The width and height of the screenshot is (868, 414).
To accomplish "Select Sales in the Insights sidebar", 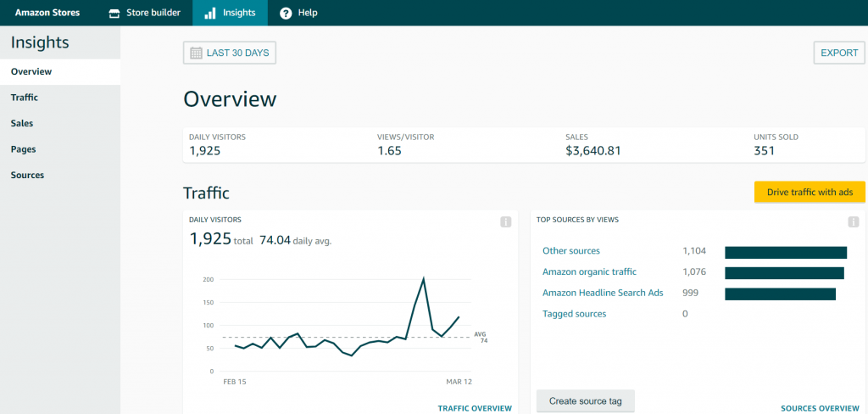I will (22, 123).
